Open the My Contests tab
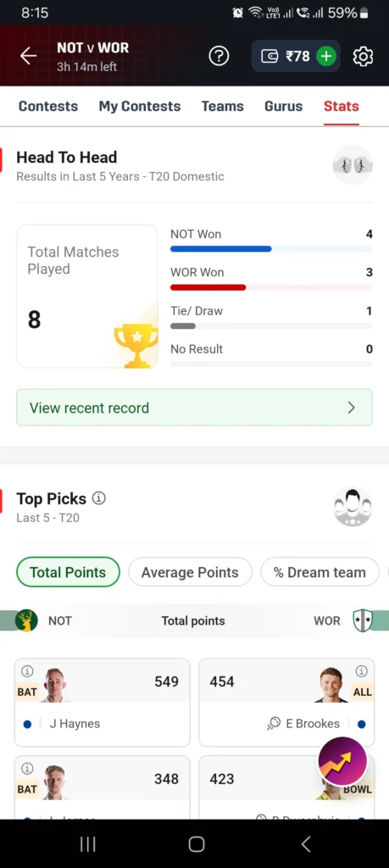This screenshot has width=389, height=868. point(140,106)
